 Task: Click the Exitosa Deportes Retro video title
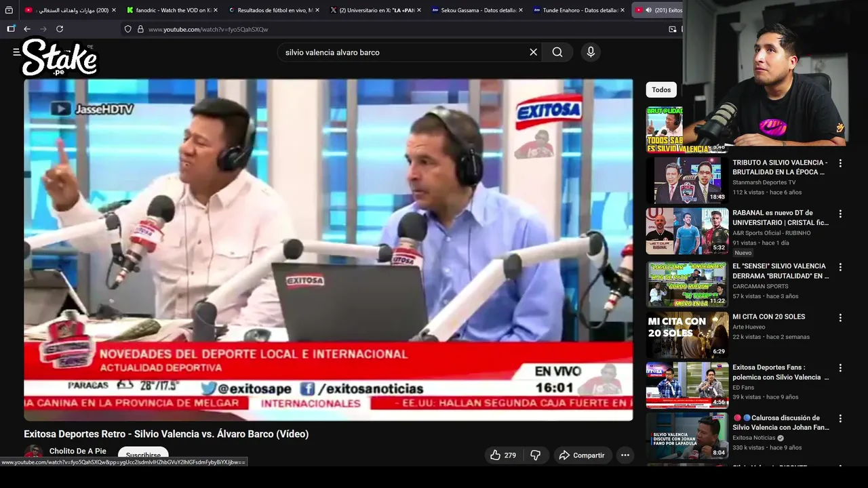point(166,434)
